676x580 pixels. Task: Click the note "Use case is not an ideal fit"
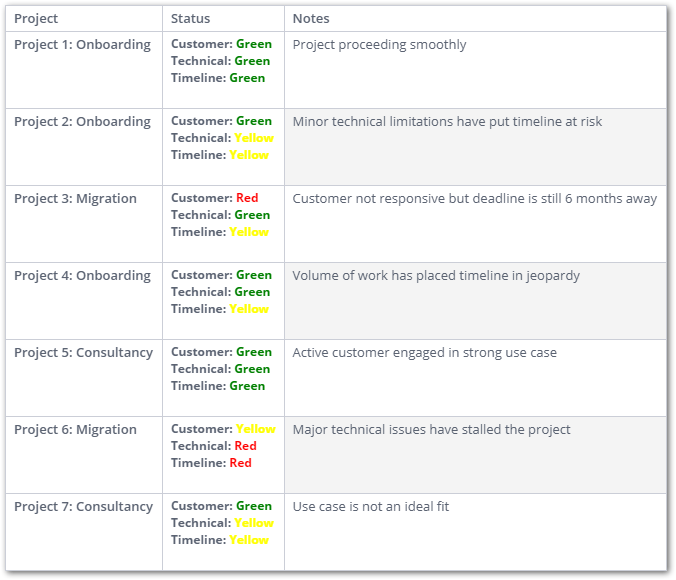(370, 506)
